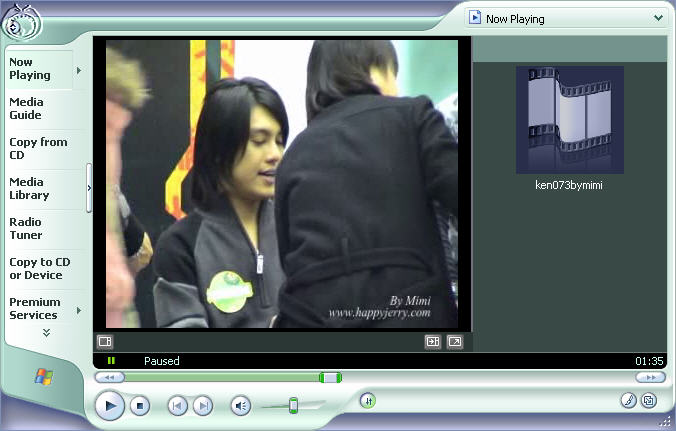Skip to next track
676x431 pixels.
pyautogui.click(x=203, y=406)
